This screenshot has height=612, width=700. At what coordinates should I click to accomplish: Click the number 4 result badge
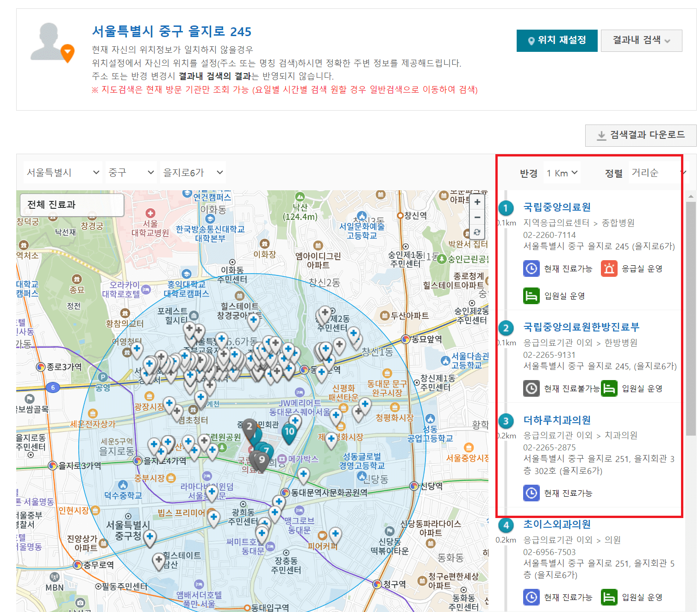coord(506,525)
